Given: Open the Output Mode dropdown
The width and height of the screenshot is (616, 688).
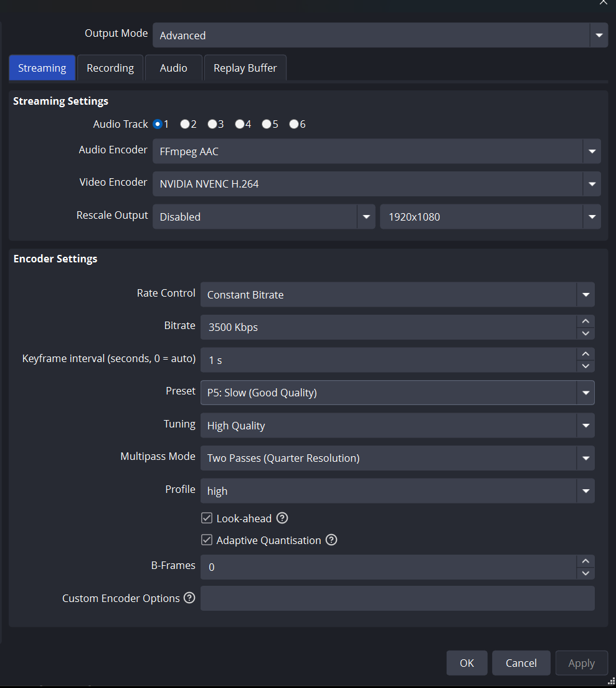Looking at the screenshot, I should point(380,35).
